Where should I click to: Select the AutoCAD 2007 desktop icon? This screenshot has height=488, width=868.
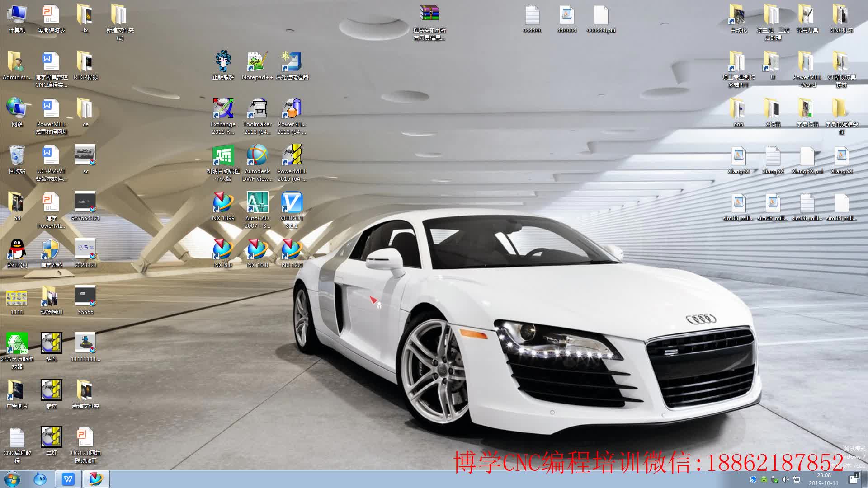coord(257,202)
